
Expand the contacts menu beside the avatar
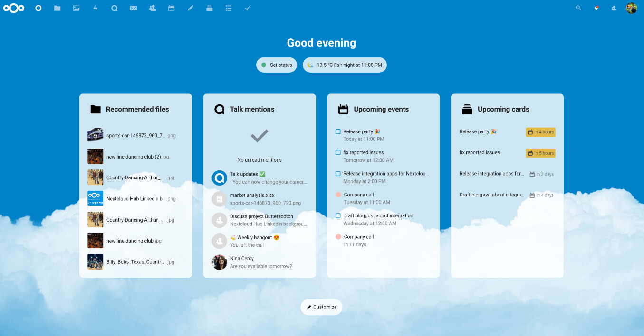614,8
